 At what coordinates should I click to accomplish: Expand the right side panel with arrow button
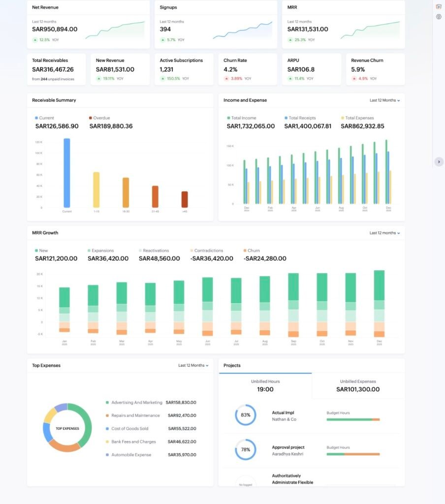click(439, 161)
